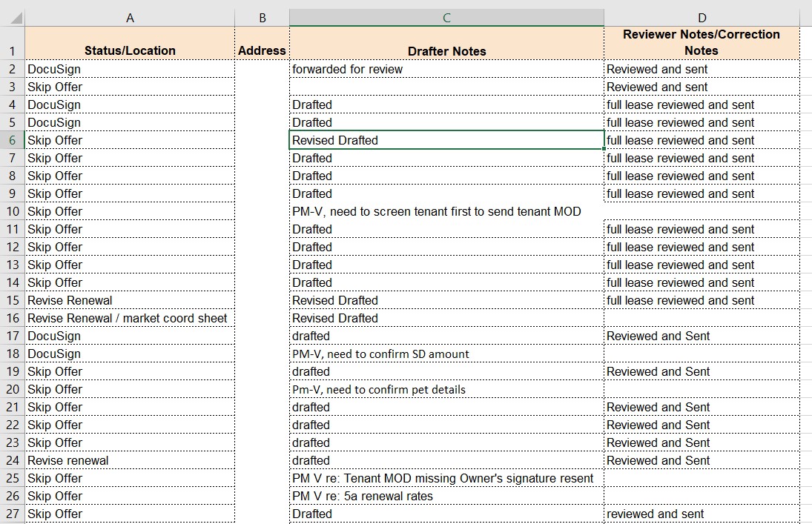This screenshot has height=524, width=812.
Task: Select Drafted cell in row 13
Action: coord(446,265)
